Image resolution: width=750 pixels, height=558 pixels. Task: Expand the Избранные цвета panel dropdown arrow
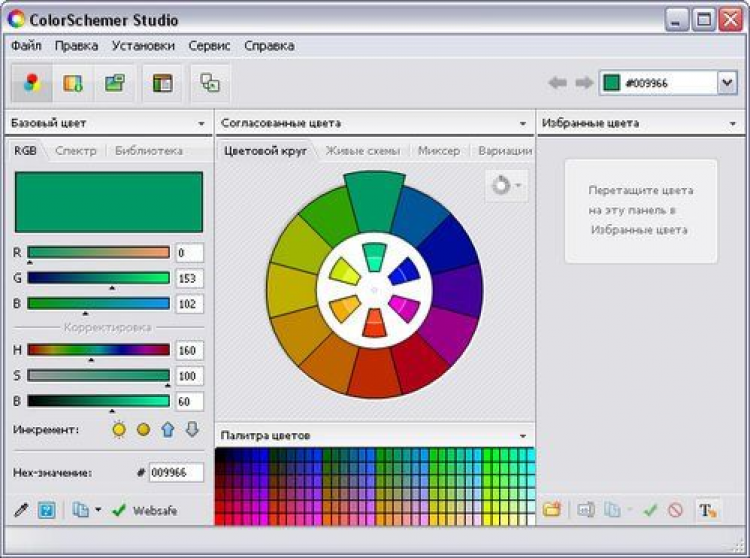[x=733, y=123]
